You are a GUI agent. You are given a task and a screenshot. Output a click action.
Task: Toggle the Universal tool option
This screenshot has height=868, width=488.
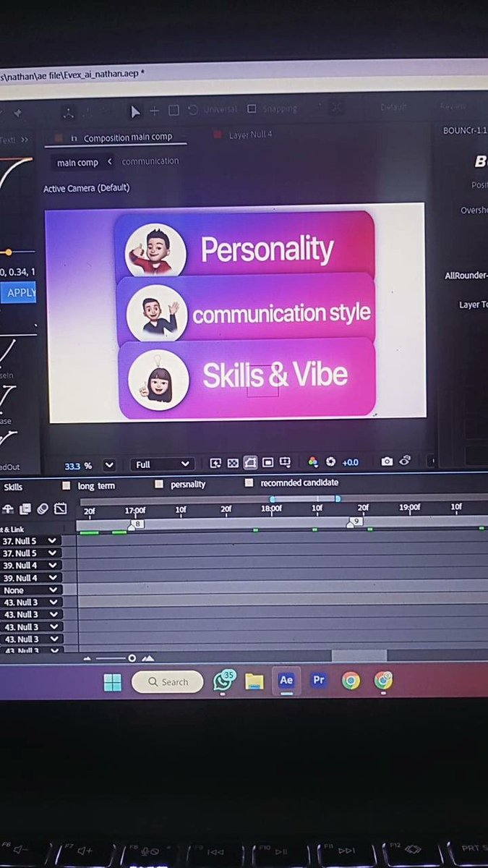pos(221,109)
